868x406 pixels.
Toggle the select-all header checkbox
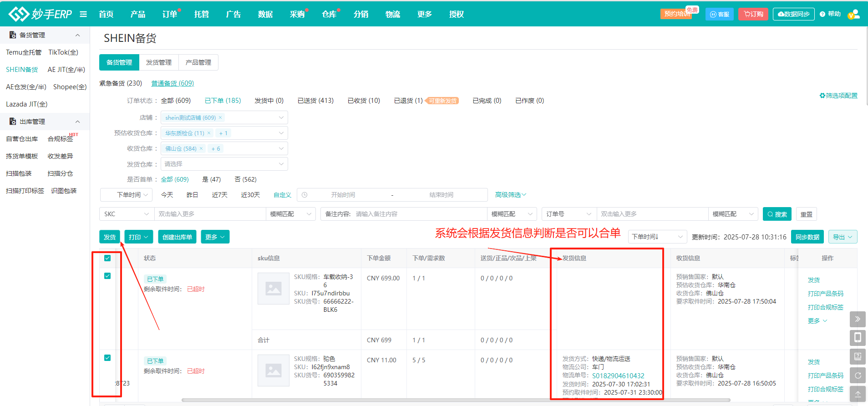107,258
